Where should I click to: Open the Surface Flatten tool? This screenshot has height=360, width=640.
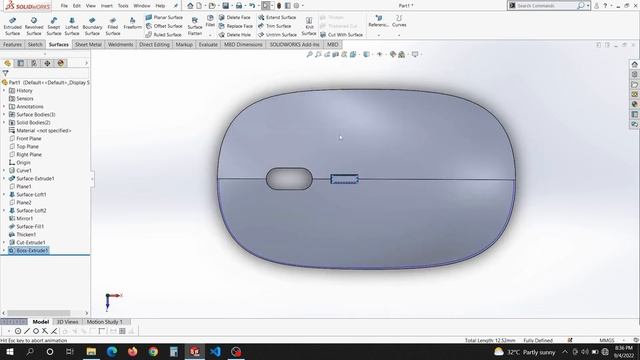(195, 26)
